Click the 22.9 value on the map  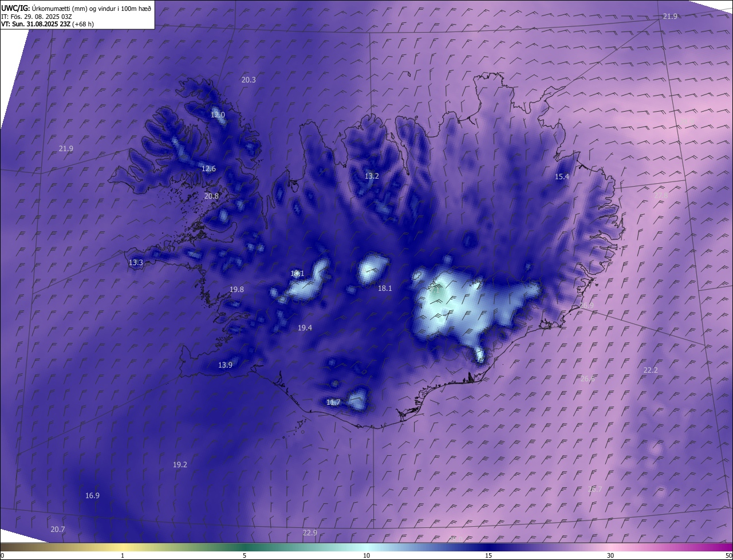click(310, 533)
